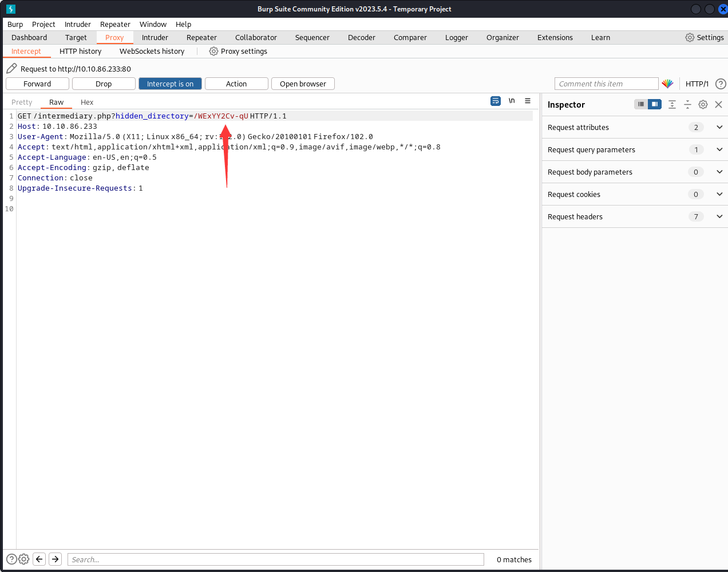This screenshot has height=572, width=728.
Task: Switch Inspector to left-docked layout
Action: pyautogui.click(x=641, y=104)
